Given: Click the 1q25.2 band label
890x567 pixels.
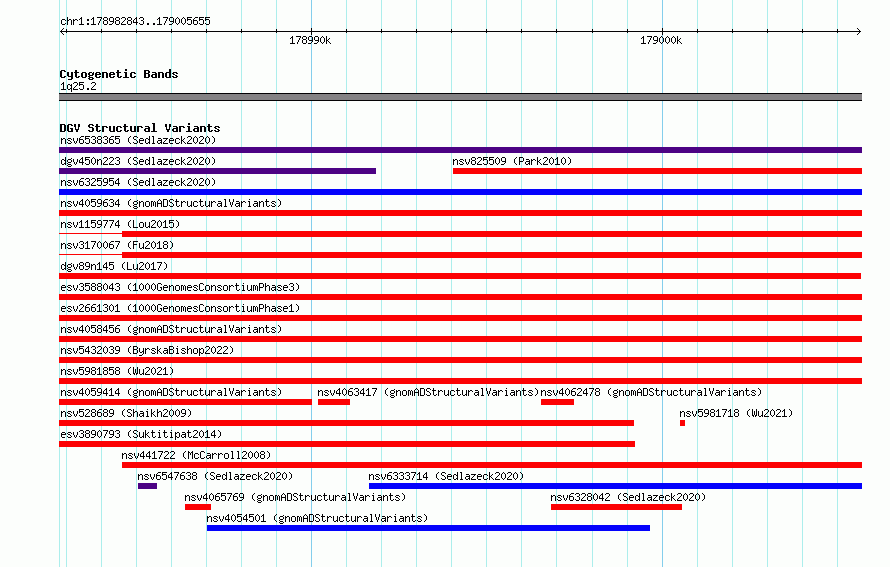Looking at the screenshot, I should 78,86.
